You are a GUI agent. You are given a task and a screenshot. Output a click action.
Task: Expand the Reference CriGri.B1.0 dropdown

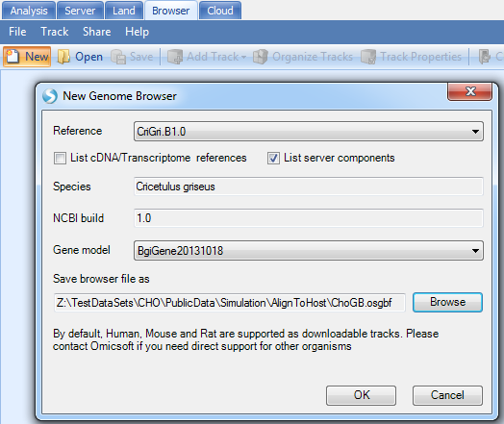tap(475, 132)
